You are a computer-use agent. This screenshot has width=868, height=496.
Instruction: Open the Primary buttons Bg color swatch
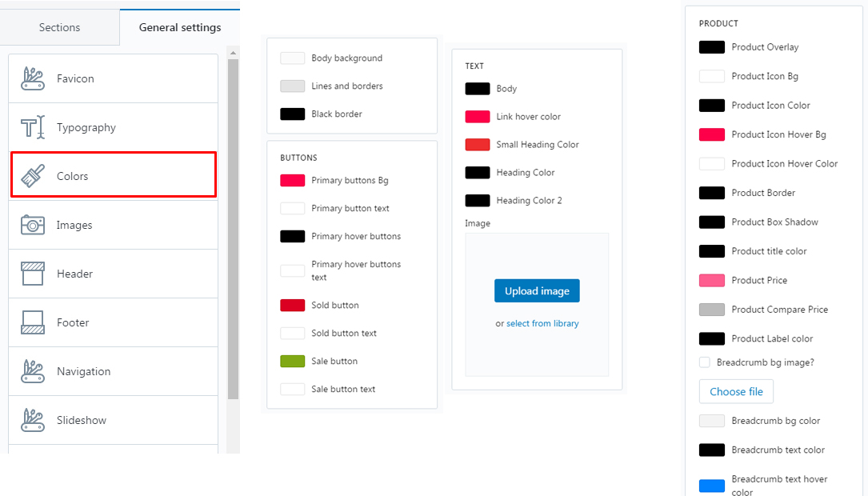tap(293, 181)
